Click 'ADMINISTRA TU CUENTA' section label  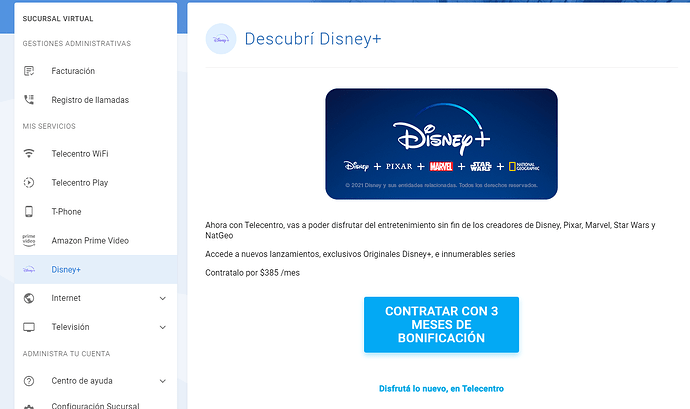66,354
